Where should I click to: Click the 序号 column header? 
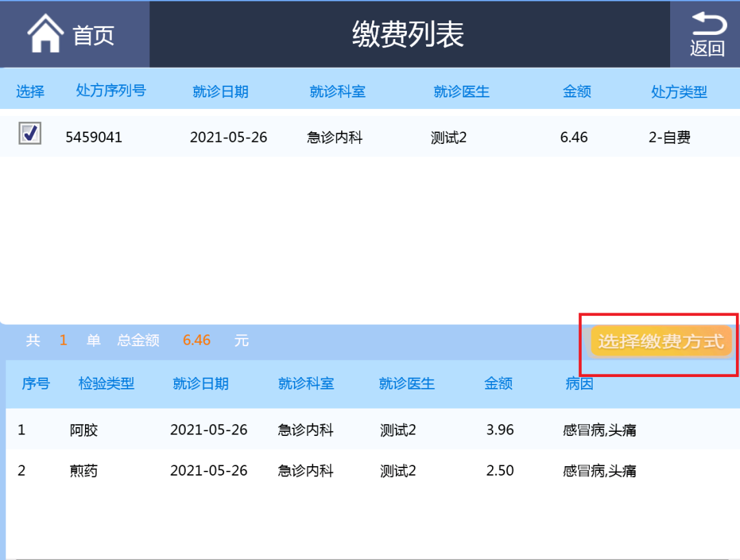pos(36,383)
